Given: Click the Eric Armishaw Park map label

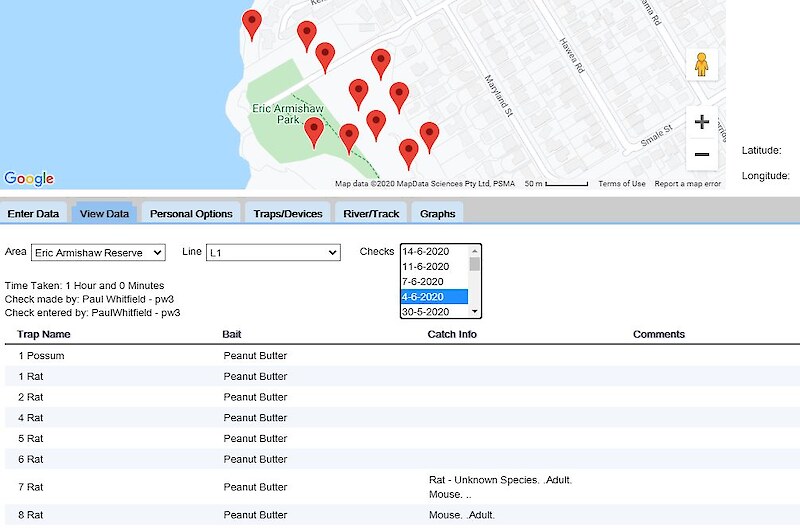Looking at the screenshot, I should pos(288,114).
